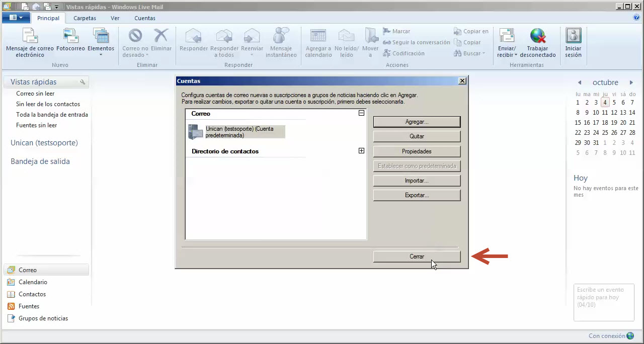Image resolution: width=644 pixels, height=344 pixels.
Task: Select Toda la bandeja de entrada
Action: 52,115
